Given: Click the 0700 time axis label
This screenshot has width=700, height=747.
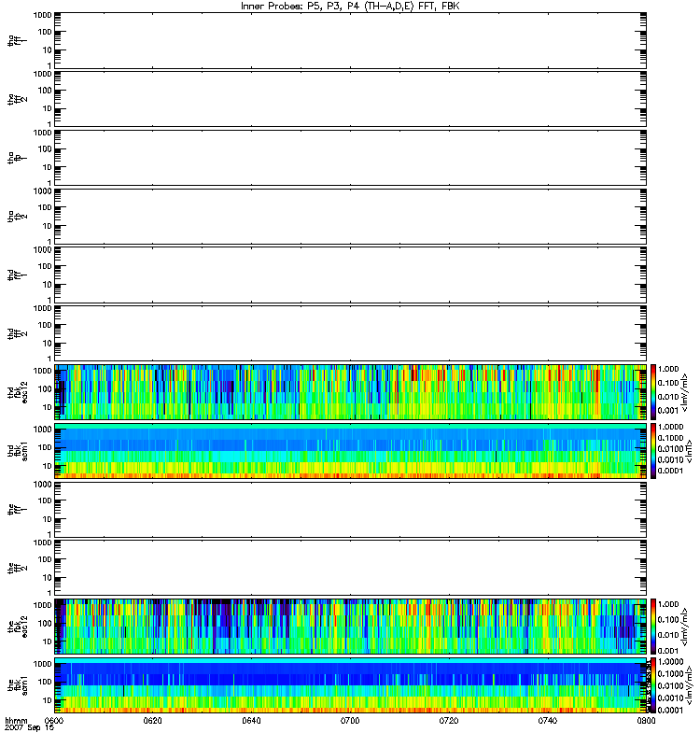Looking at the screenshot, I should 350,721.
